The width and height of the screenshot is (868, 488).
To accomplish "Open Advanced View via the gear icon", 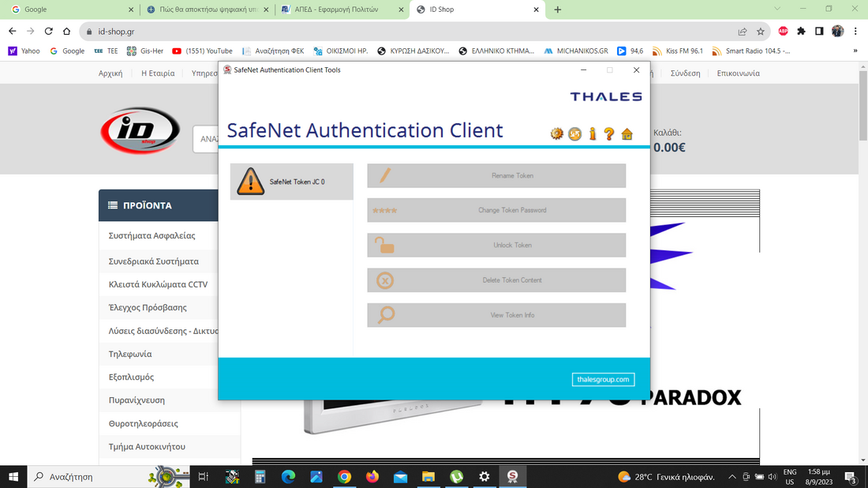I will coord(557,133).
